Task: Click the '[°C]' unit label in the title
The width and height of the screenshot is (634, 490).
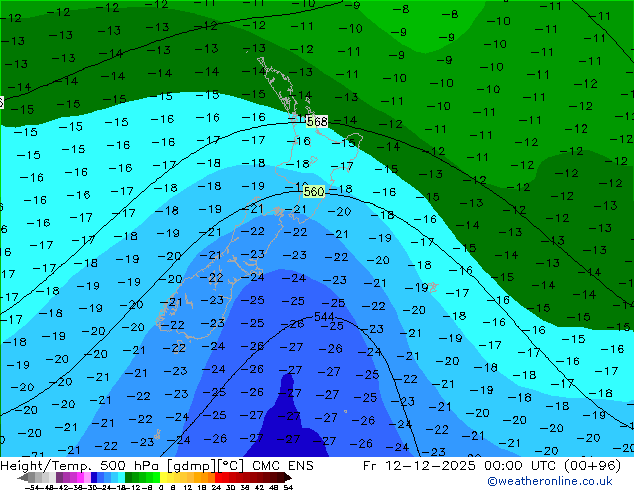Action: point(230,466)
